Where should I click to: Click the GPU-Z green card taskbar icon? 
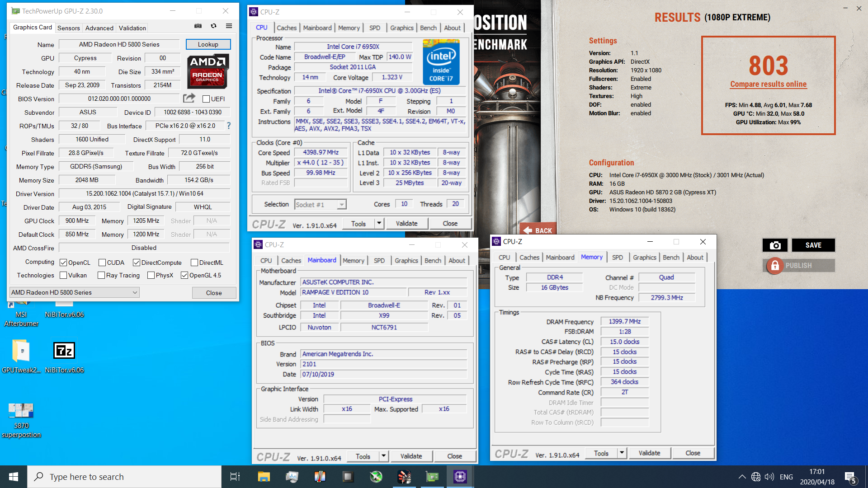432,477
